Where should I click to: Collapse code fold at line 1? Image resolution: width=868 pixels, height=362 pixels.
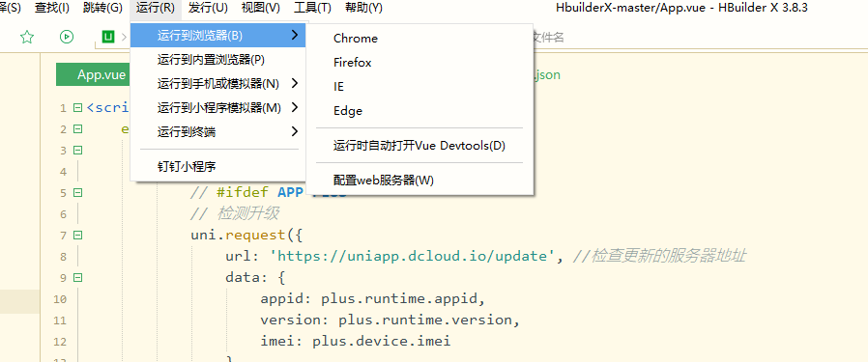[77, 108]
